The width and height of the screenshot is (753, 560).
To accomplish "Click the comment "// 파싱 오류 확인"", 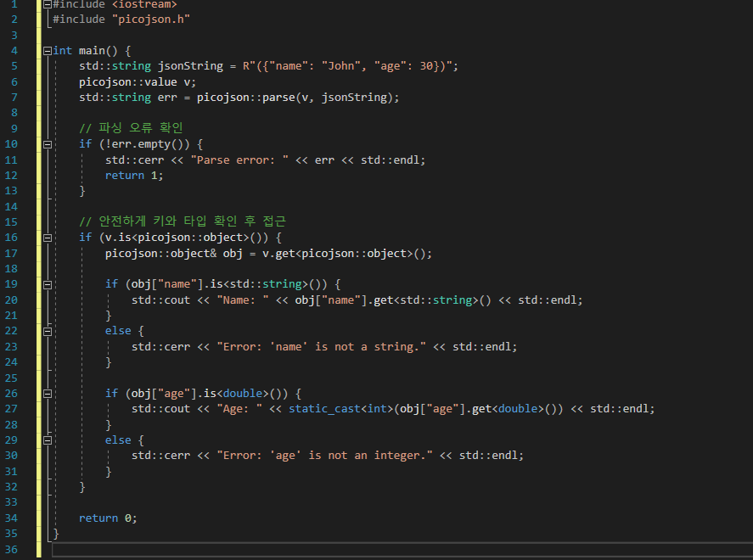I will [131, 127].
